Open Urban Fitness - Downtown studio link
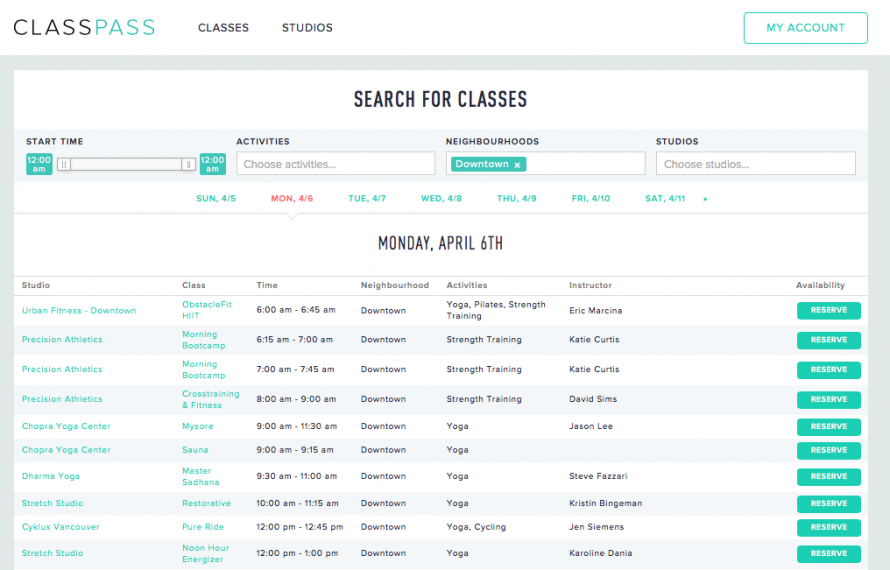Viewport: 890px width, 570px height. pos(79,311)
